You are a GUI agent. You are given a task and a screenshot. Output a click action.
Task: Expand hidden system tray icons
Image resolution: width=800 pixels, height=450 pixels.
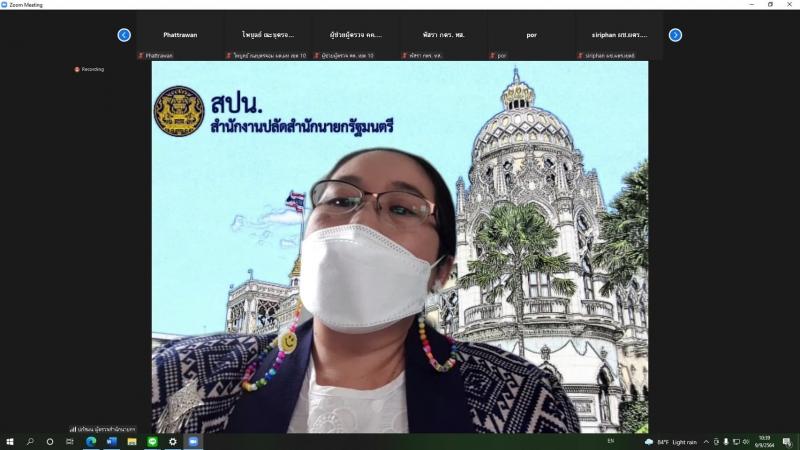point(706,442)
